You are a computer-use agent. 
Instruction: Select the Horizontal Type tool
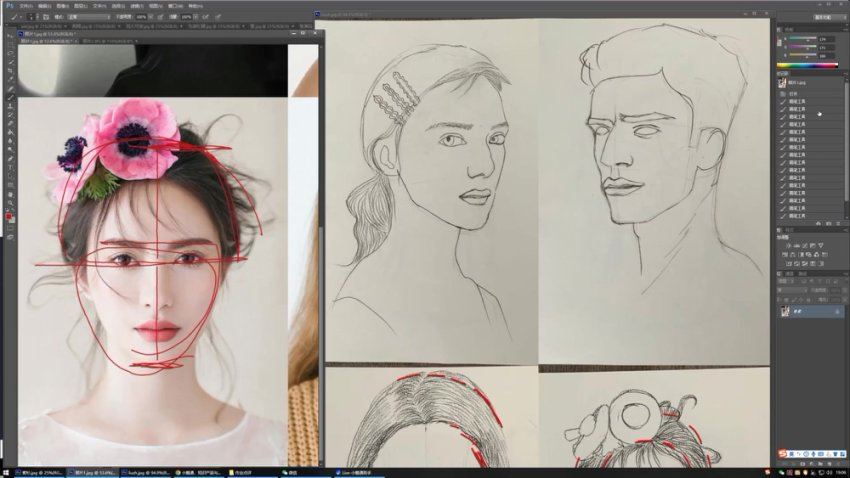(x=10, y=167)
